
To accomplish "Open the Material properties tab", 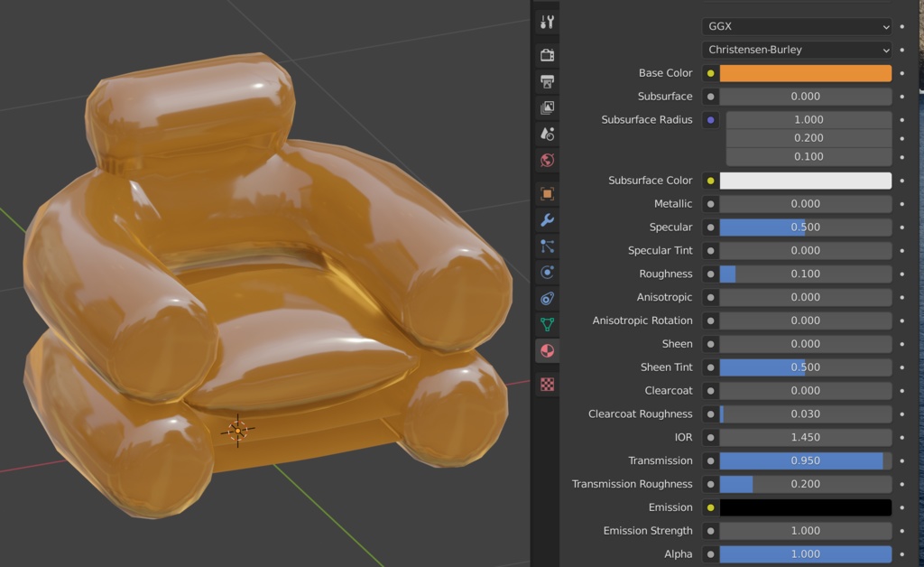I will [x=547, y=350].
